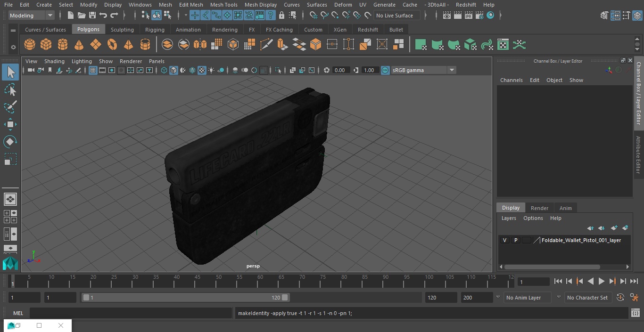The image size is (644, 332).
Task: Click the IPR render icon
Action: (x=469, y=16)
